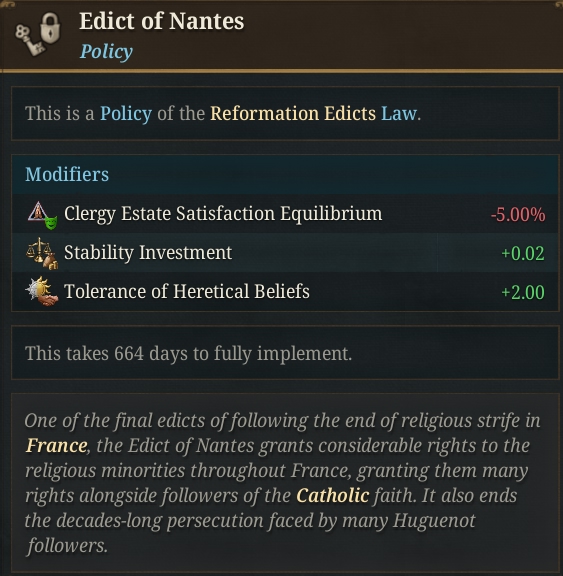Click the 664 days implementation text

coord(188,354)
